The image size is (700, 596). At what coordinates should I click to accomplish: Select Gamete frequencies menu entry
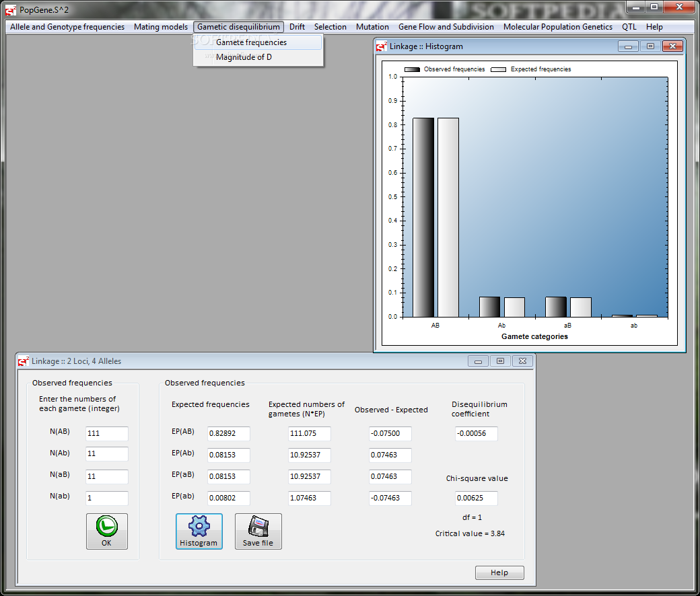pos(258,42)
